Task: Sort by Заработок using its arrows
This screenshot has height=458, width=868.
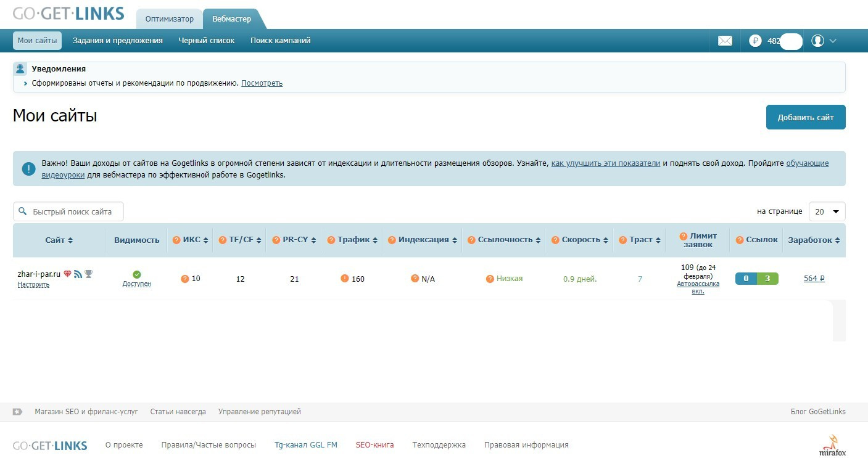Action: click(x=837, y=240)
